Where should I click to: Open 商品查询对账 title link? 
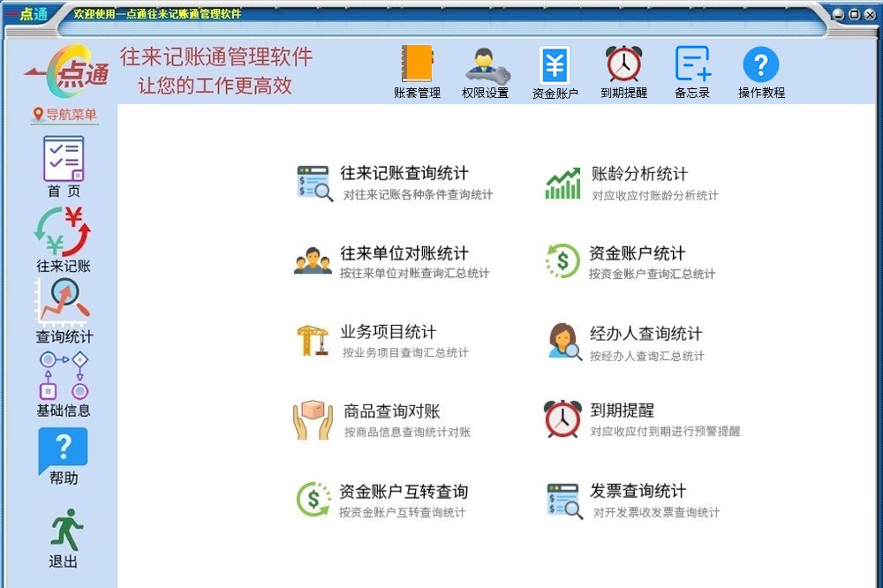392,411
